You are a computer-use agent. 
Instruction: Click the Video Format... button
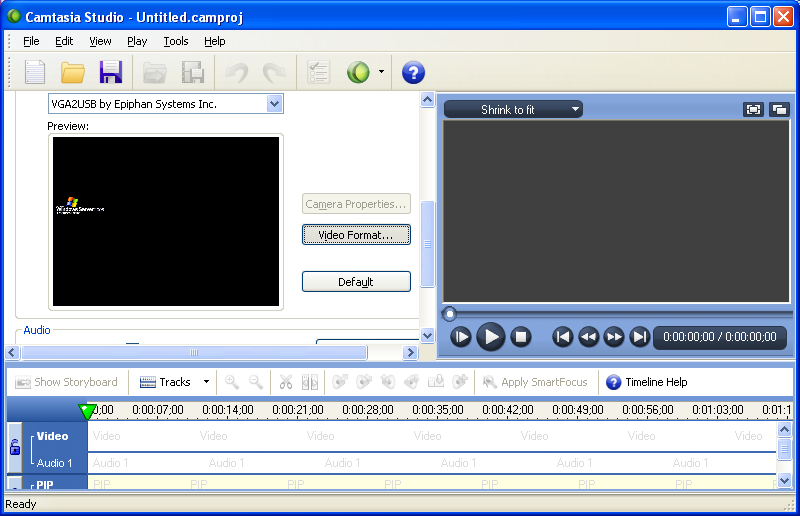pos(356,235)
